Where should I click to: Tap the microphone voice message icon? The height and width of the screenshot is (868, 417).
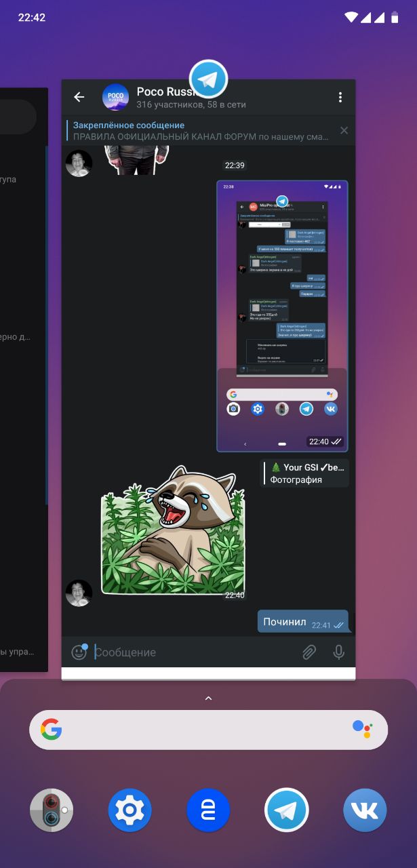338,652
